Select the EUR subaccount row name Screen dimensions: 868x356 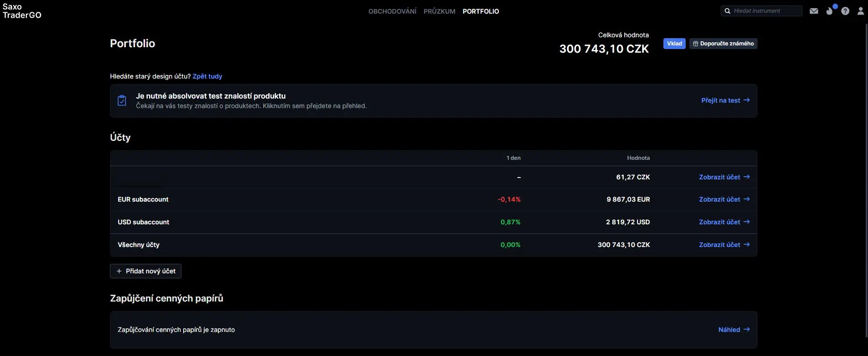(x=143, y=199)
